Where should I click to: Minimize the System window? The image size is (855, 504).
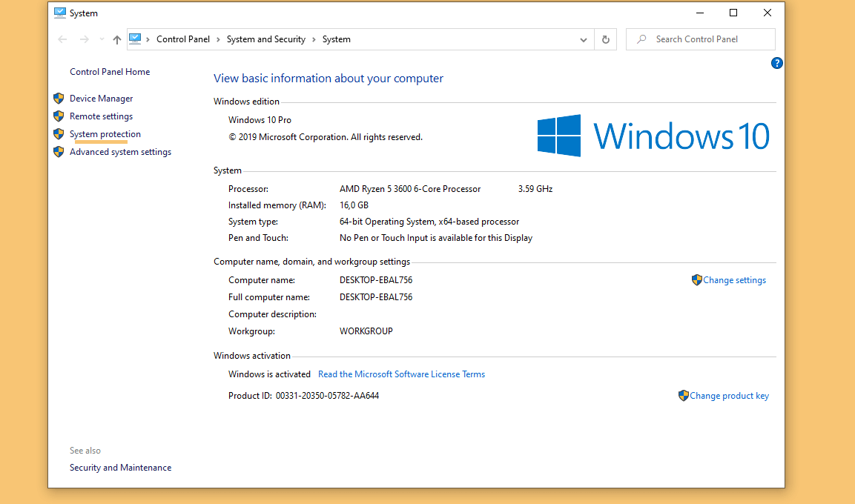[700, 13]
